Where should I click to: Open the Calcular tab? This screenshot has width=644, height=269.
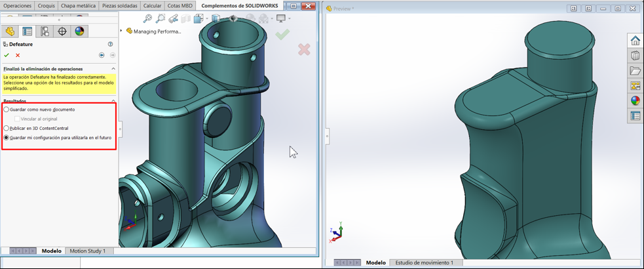coord(153,6)
